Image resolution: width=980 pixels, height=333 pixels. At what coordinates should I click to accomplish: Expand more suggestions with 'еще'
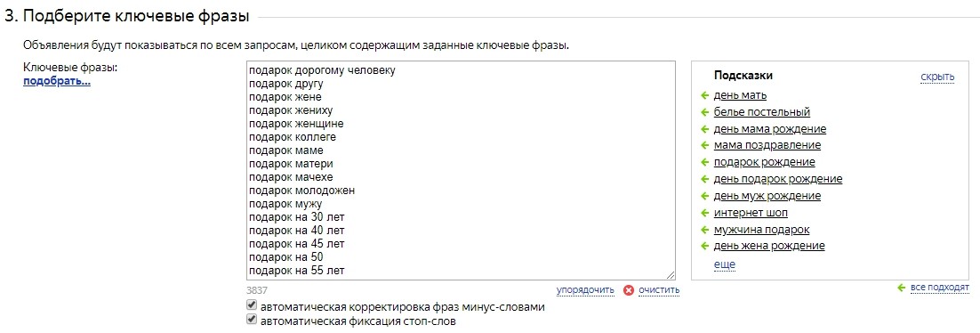pos(725,264)
